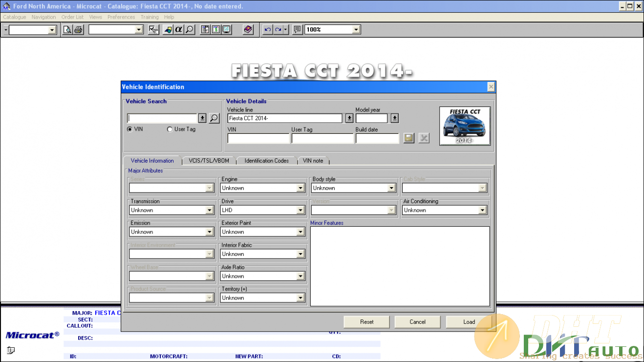
Task: Click the Cancel button
Action: click(418, 322)
